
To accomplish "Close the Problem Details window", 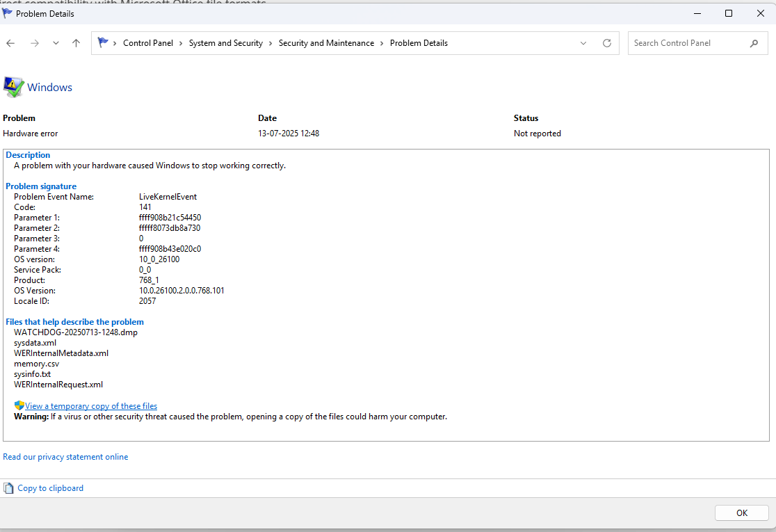I will (x=761, y=13).
